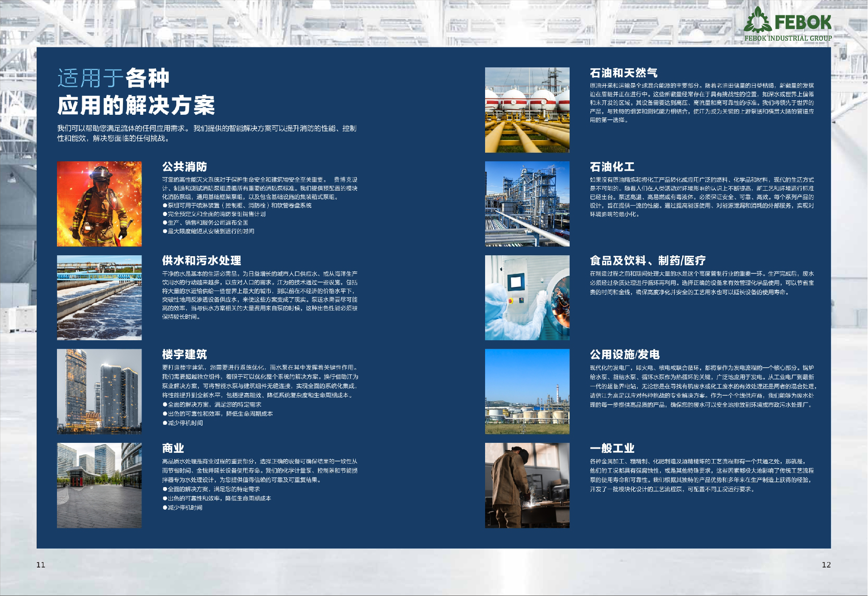Image resolution: width=868 pixels, height=596 pixels.
Task: Click the commercial plaza photo
Action: click(99, 485)
